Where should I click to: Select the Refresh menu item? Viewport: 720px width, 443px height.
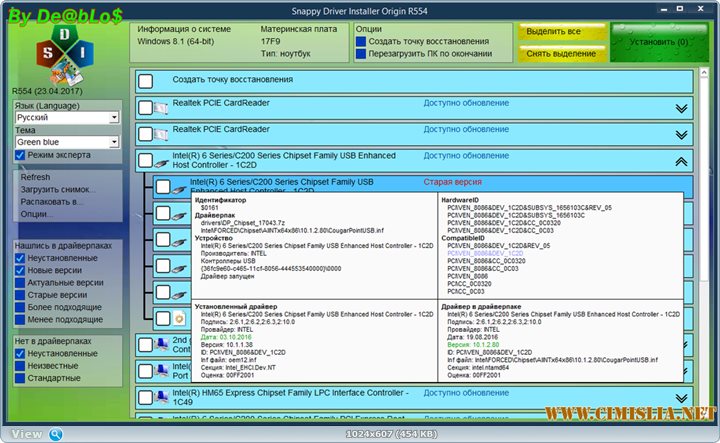click(x=35, y=177)
